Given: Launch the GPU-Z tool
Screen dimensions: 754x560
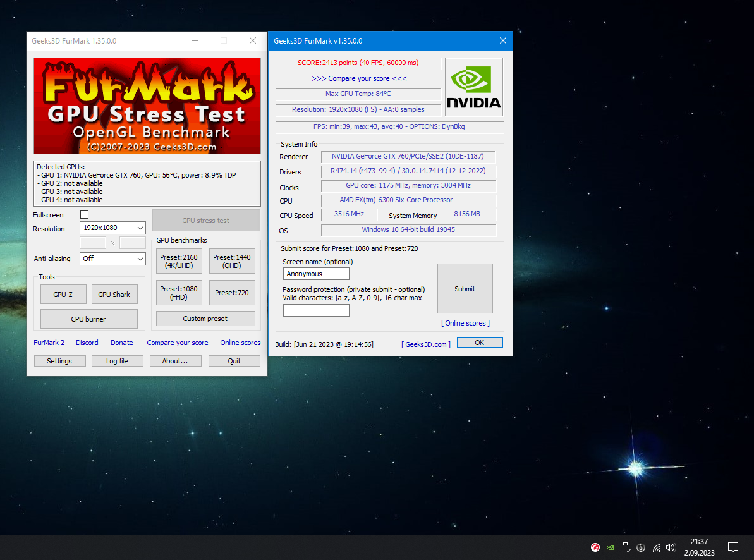Looking at the screenshot, I should 63,295.
